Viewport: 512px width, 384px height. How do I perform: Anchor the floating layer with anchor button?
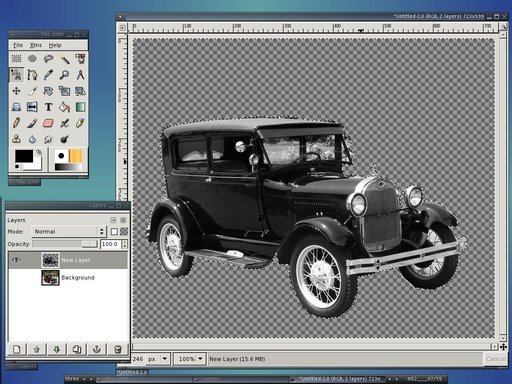(x=97, y=349)
